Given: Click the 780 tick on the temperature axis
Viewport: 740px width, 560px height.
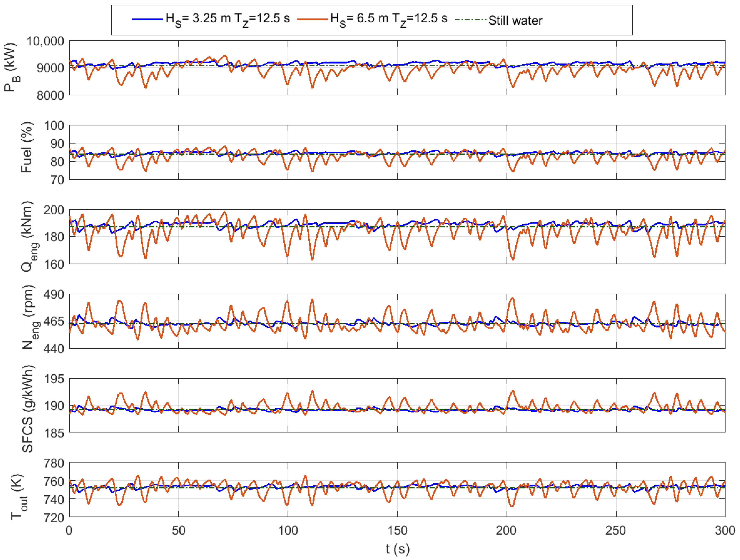Looking at the screenshot, I should [54, 463].
